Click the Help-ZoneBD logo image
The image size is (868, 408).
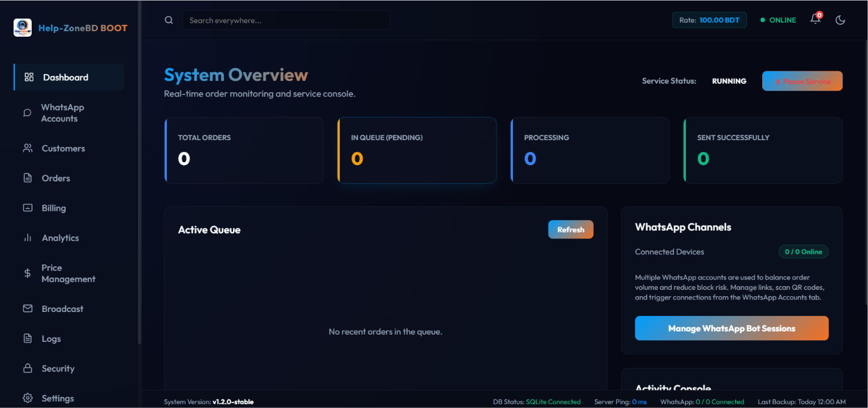pyautogui.click(x=23, y=28)
